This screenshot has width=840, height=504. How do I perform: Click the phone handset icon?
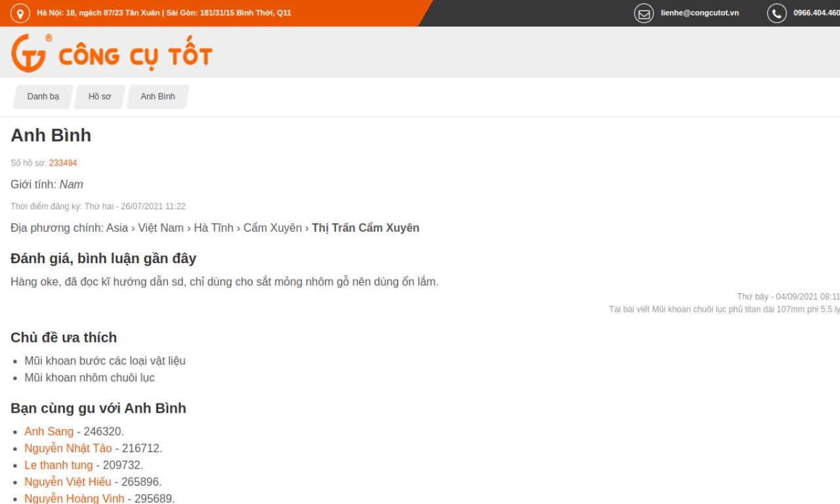(x=776, y=13)
